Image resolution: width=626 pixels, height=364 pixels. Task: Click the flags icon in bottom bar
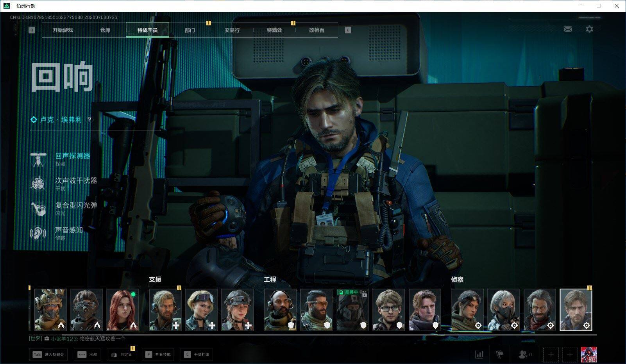500,355
